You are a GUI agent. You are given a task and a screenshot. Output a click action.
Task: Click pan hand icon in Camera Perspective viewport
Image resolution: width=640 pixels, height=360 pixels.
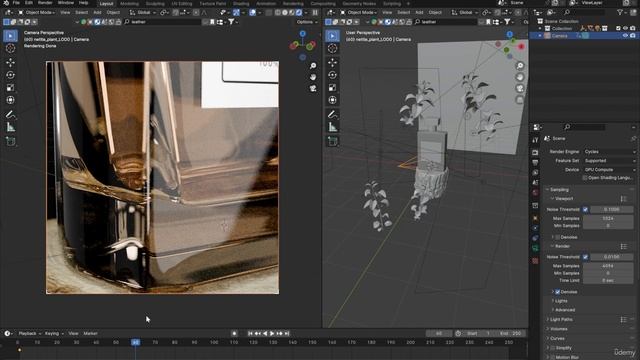[x=313, y=77]
